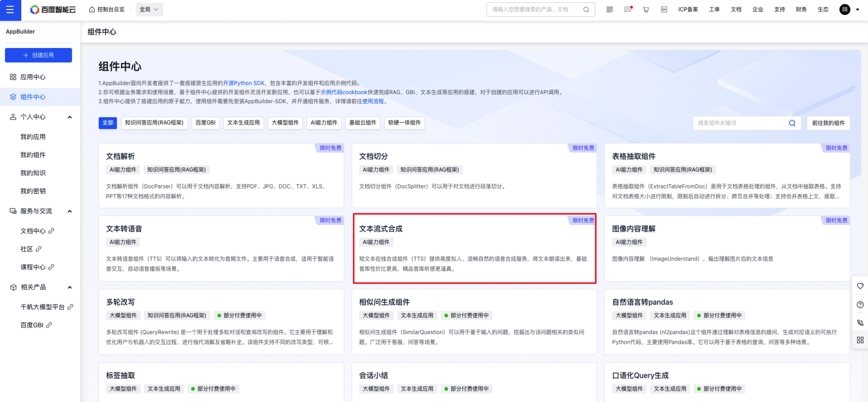This screenshot has width=868, height=402.
Task: Open the 开源Python SDK link
Action: point(244,83)
